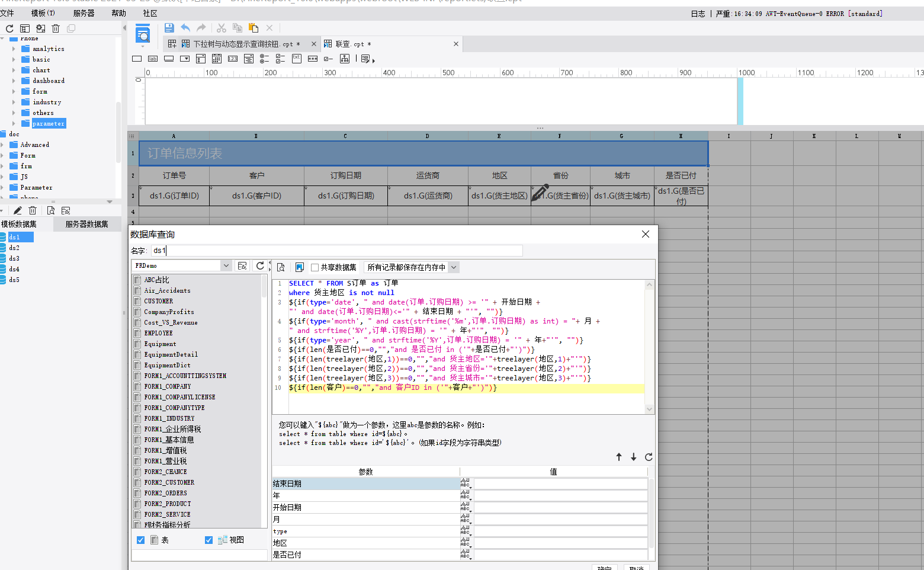
Task: Undo the last action with the blue arrow
Action: tap(185, 28)
